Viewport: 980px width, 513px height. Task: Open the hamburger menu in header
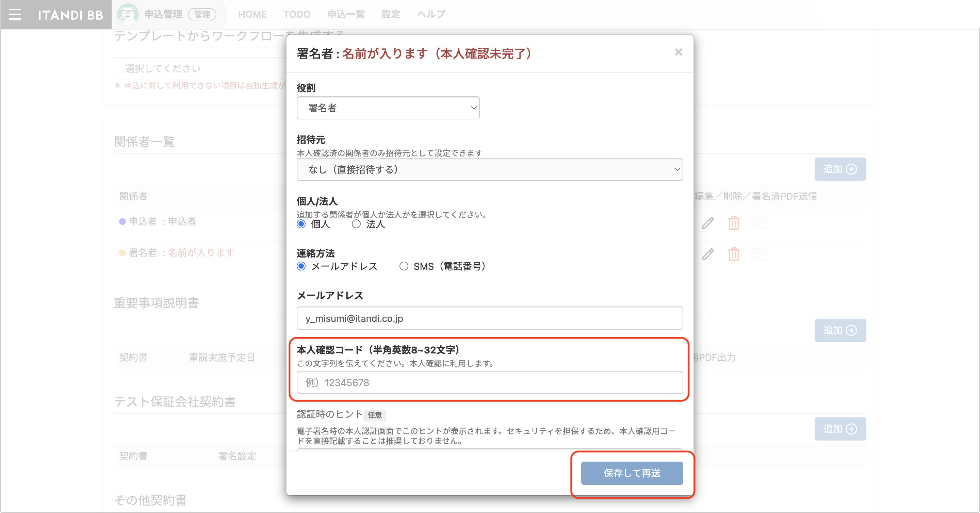[15, 14]
